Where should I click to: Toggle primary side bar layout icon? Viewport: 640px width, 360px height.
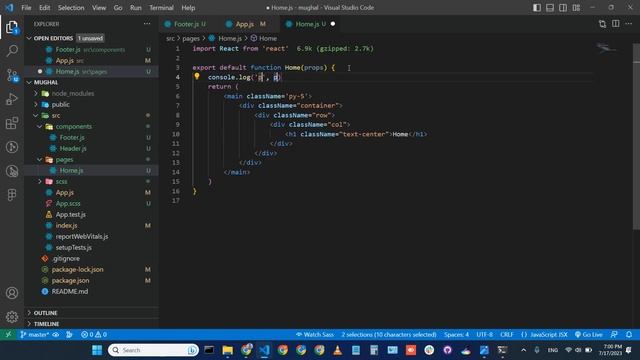[537, 8]
